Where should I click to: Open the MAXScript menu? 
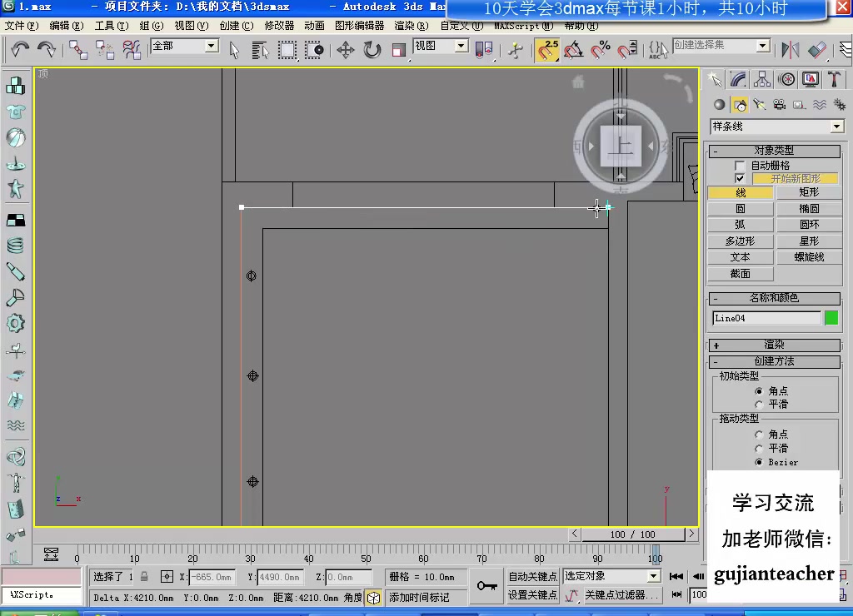coord(522,25)
